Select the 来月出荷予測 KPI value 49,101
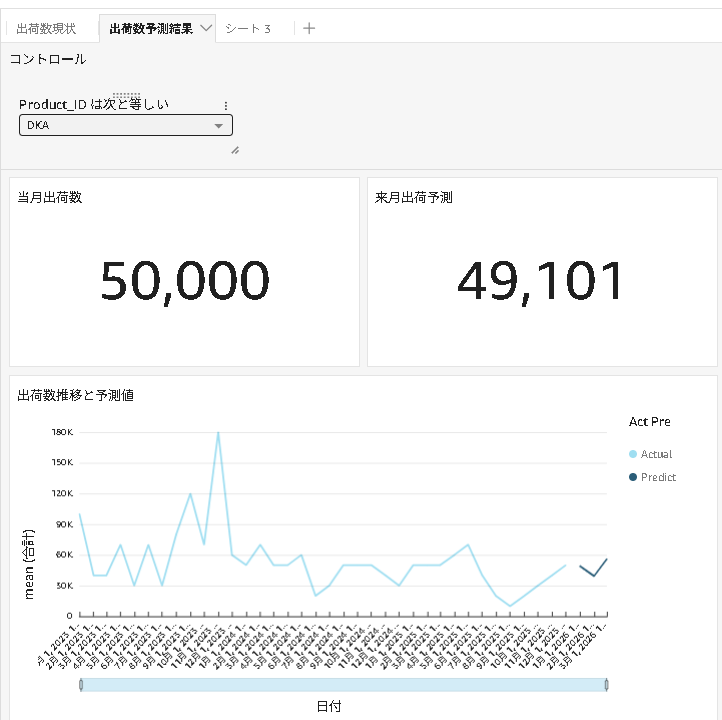The height and width of the screenshot is (720, 722). (x=541, y=280)
